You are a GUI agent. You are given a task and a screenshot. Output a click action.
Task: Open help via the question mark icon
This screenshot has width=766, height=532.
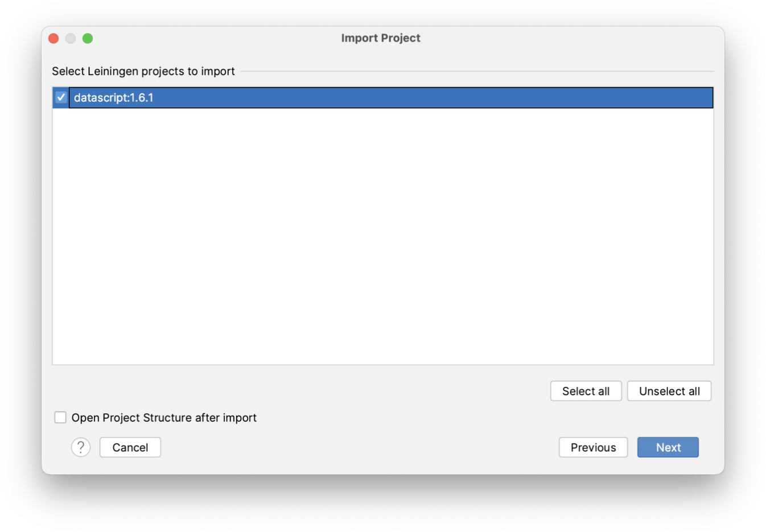(81, 447)
